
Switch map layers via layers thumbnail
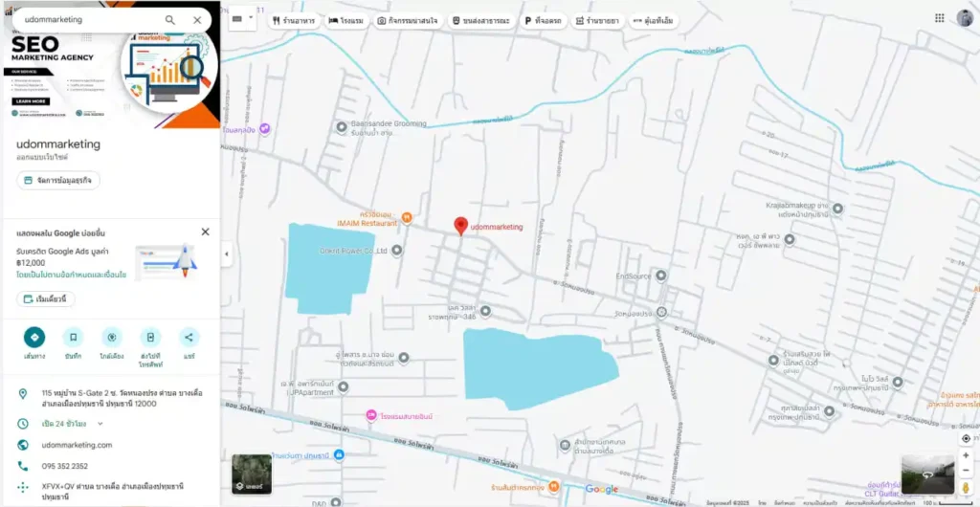252,474
